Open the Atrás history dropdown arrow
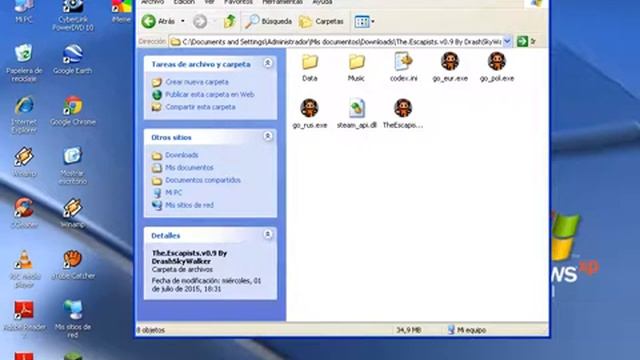 [x=182, y=21]
